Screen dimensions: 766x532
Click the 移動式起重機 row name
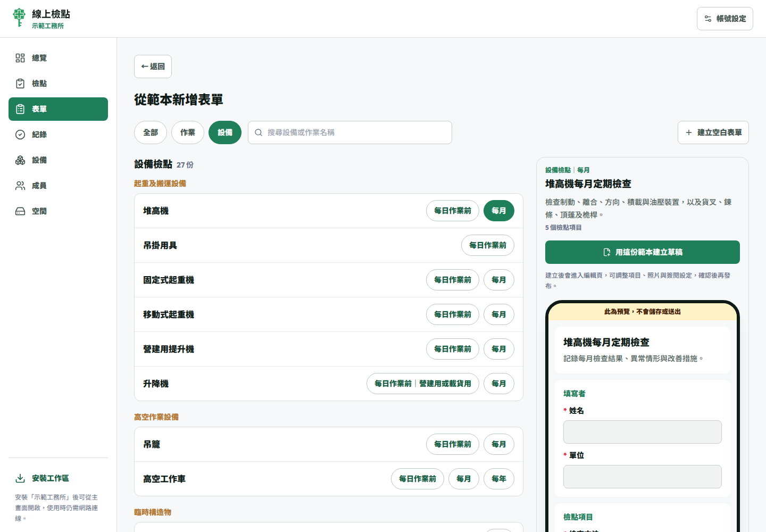[x=169, y=314]
